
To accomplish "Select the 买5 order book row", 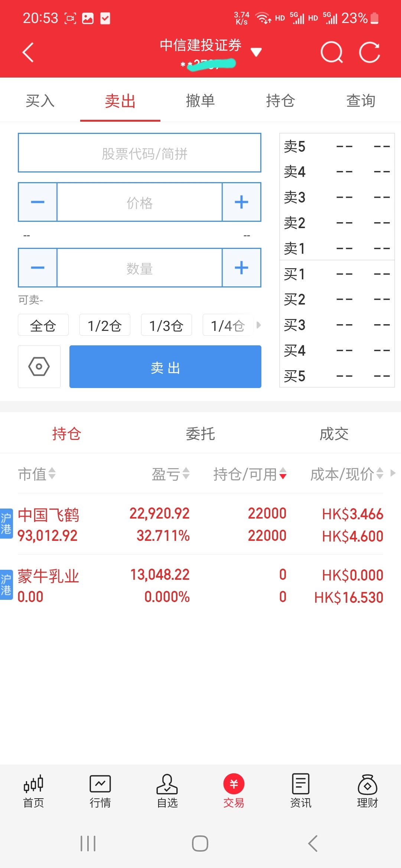I will [337, 376].
